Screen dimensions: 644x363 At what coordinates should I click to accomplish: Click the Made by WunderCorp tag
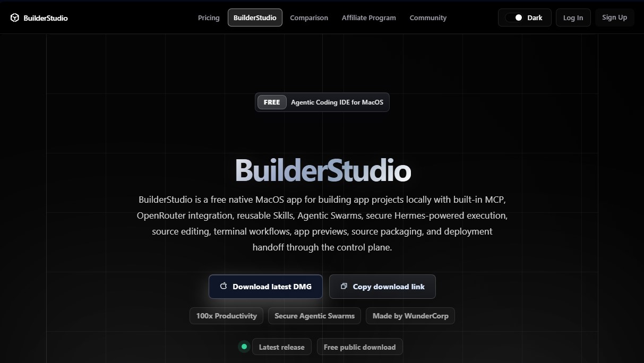click(x=410, y=316)
